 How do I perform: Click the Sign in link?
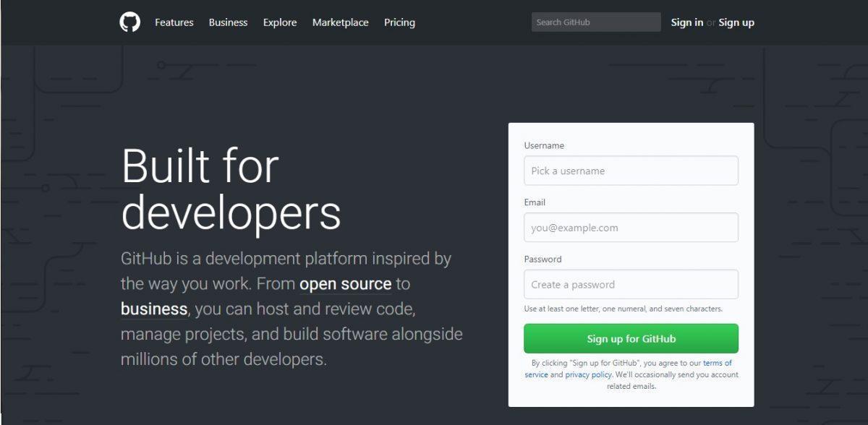tap(686, 22)
